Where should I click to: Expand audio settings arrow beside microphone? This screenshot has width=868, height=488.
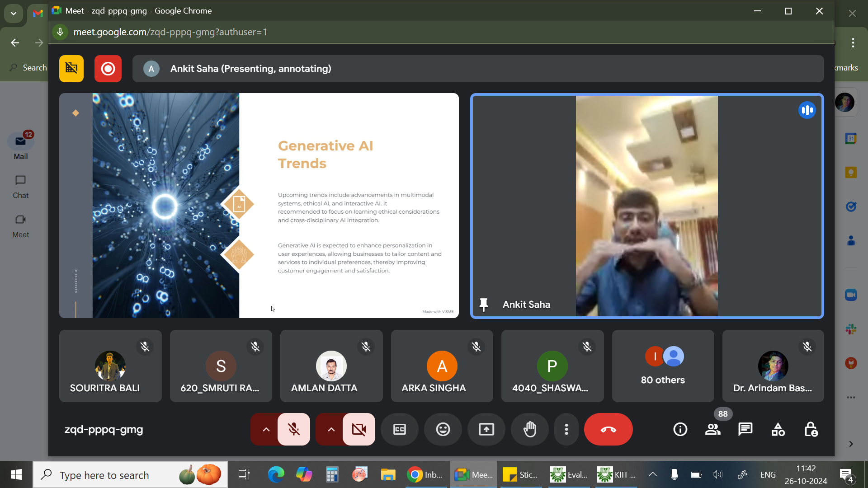coord(266,429)
